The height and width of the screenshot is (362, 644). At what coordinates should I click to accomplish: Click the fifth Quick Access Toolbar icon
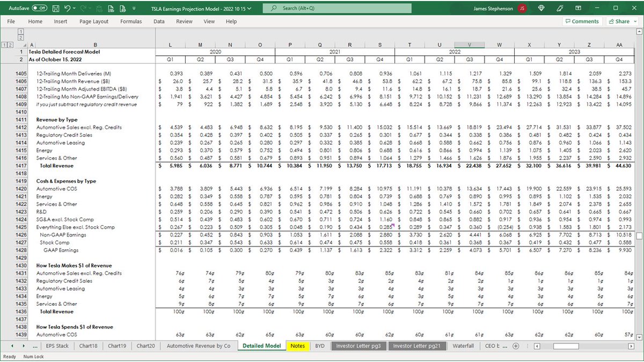pos(111,8)
